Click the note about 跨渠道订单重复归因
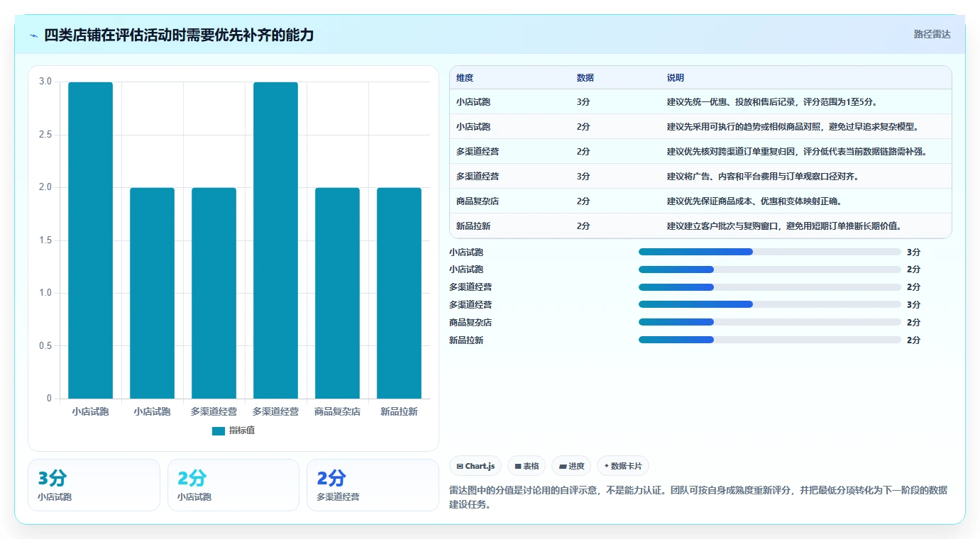 point(797,152)
